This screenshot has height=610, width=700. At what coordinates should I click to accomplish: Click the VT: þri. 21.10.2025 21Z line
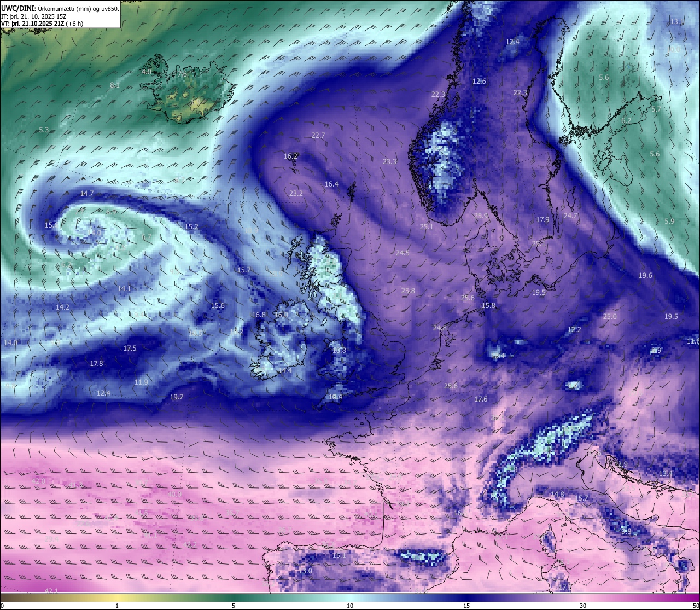click(42, 24)
